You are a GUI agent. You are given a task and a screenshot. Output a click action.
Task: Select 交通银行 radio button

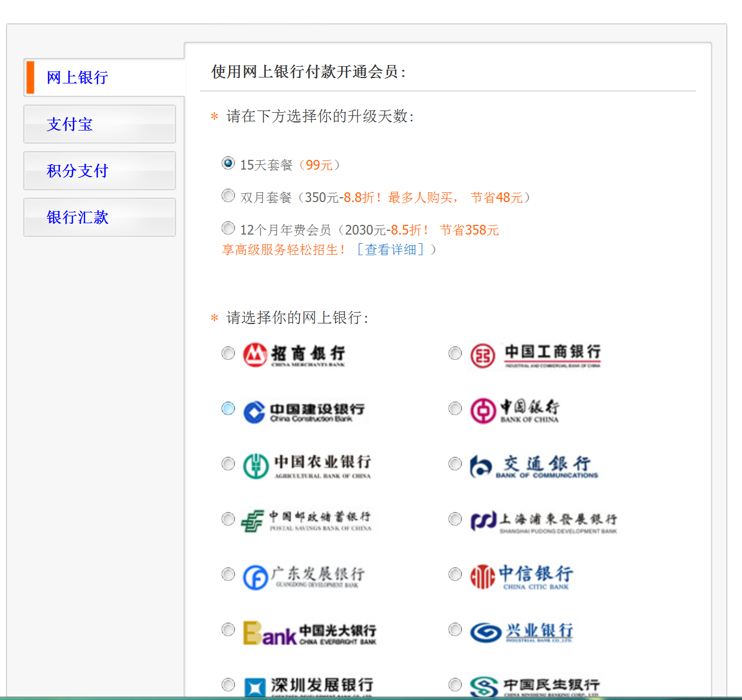pyautogui.click(x=455, y=464)
